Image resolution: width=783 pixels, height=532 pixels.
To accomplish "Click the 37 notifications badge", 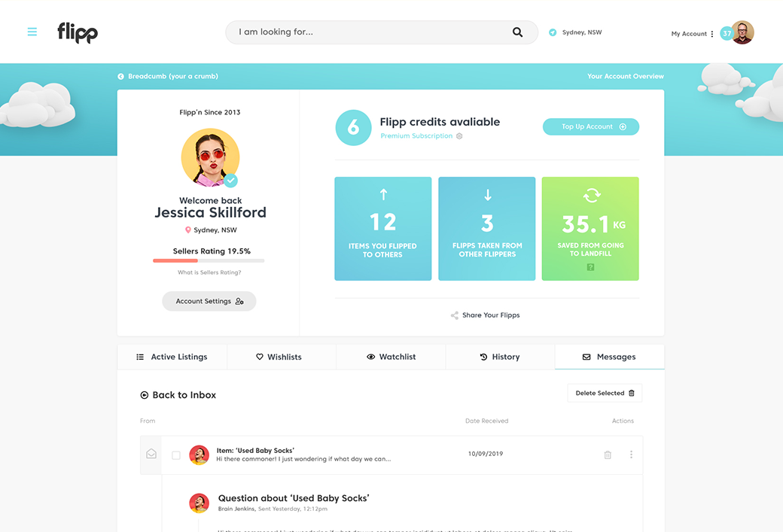I will pyautogui.click(x=727, y=33).
